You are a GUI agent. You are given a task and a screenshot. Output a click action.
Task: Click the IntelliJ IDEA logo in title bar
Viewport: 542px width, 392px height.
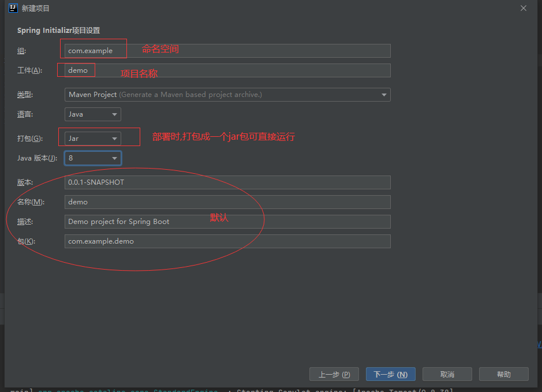click(x=13, y=8)
